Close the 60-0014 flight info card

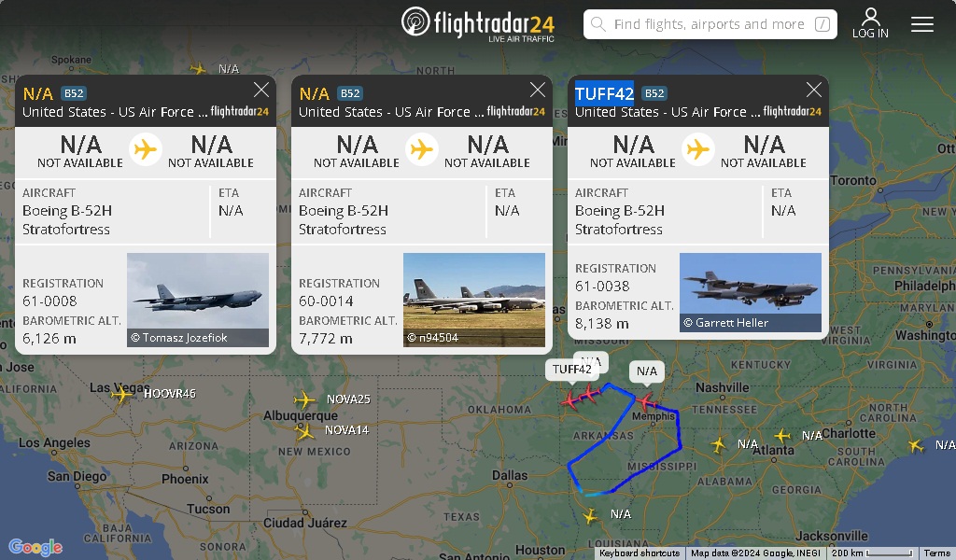click(x=537, y=91)
